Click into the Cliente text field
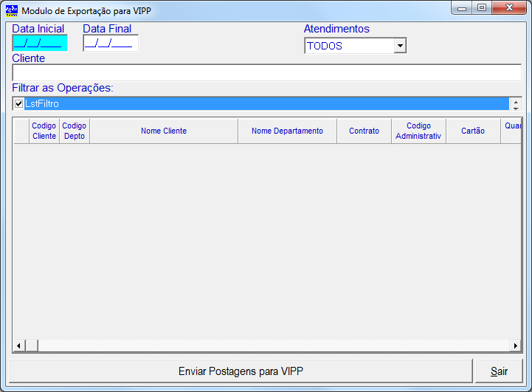This screenshot has height=392, width=532. 266,72
